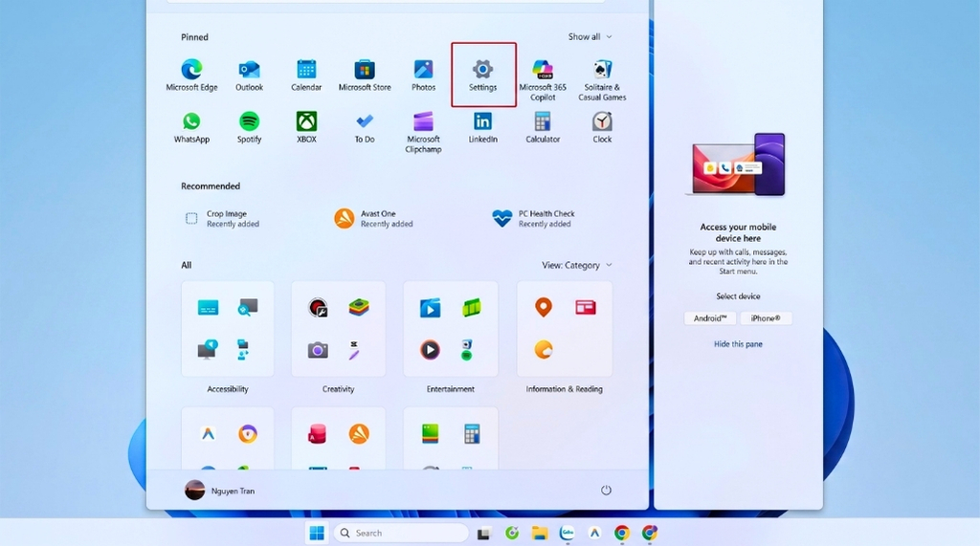Screen dimensions: 980x546
Task: Open the camera app in Creativity group
Action: tap(318, 350)
